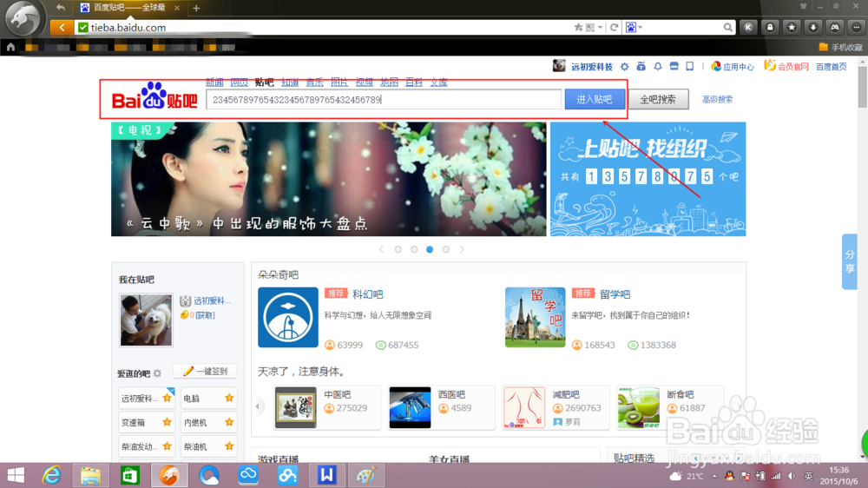Viewport: 868px width, 488px height.
Task: Toggle star for 内燃机 bar
Action: (229, 422)
